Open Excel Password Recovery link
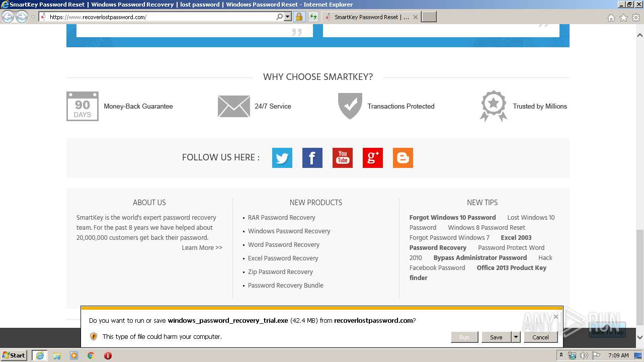The height and width of the screenshot is (362, 644). click(283, 258)
